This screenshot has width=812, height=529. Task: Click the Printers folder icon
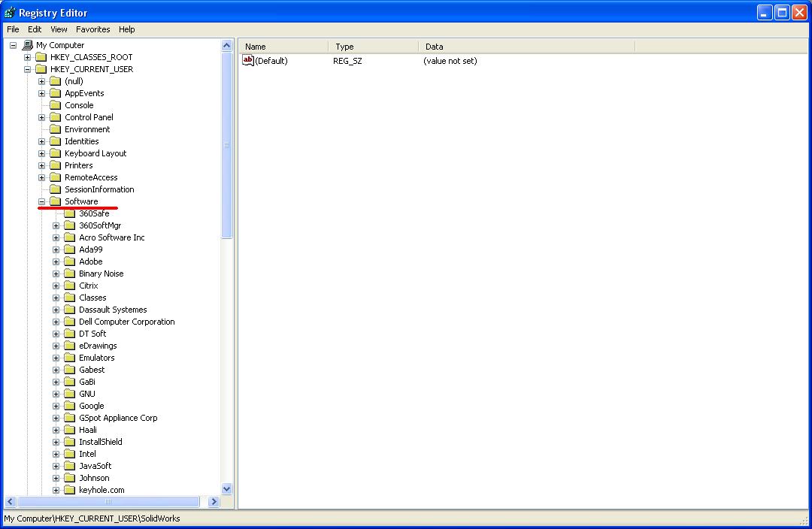point(56,165)
